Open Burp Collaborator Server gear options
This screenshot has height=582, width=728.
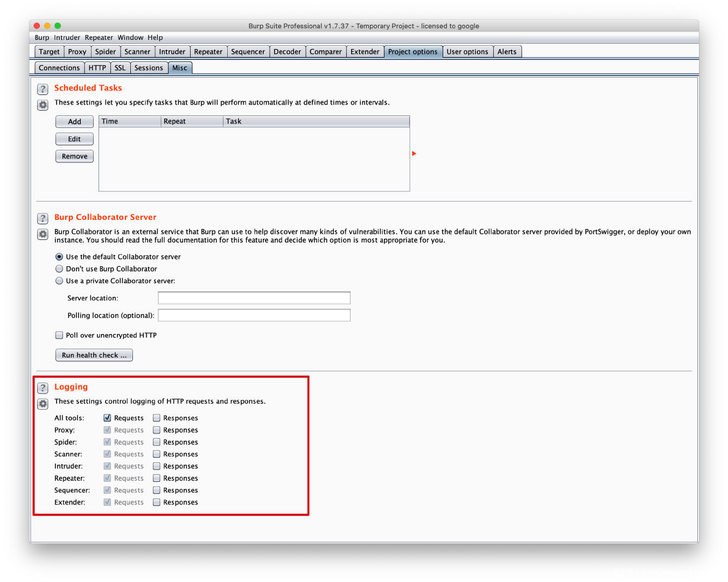(x=43, y=234)
